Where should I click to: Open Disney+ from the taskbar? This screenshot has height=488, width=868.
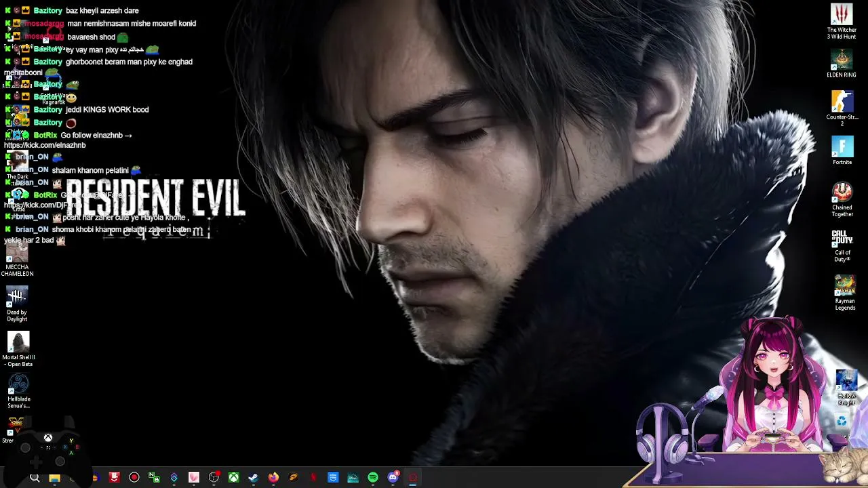(x=353, y=478)
